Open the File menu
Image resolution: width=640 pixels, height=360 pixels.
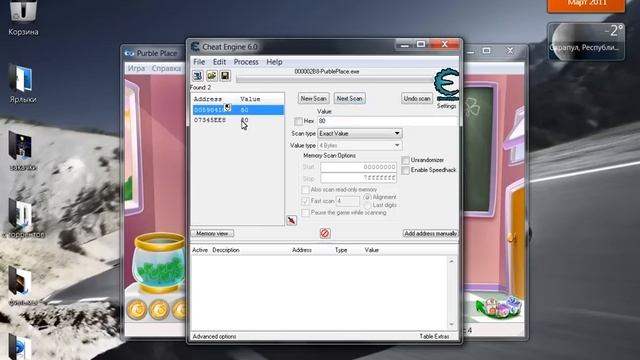(x=199, y=62)
